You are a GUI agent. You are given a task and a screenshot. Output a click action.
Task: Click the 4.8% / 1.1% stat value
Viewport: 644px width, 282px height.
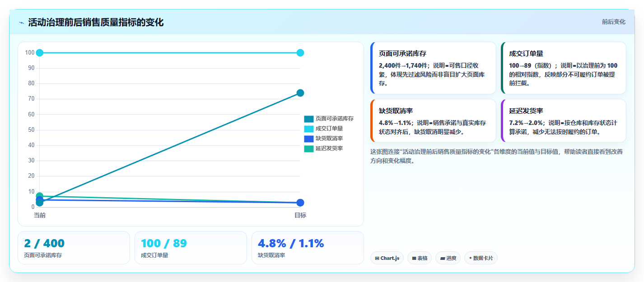tap(291, 243)
